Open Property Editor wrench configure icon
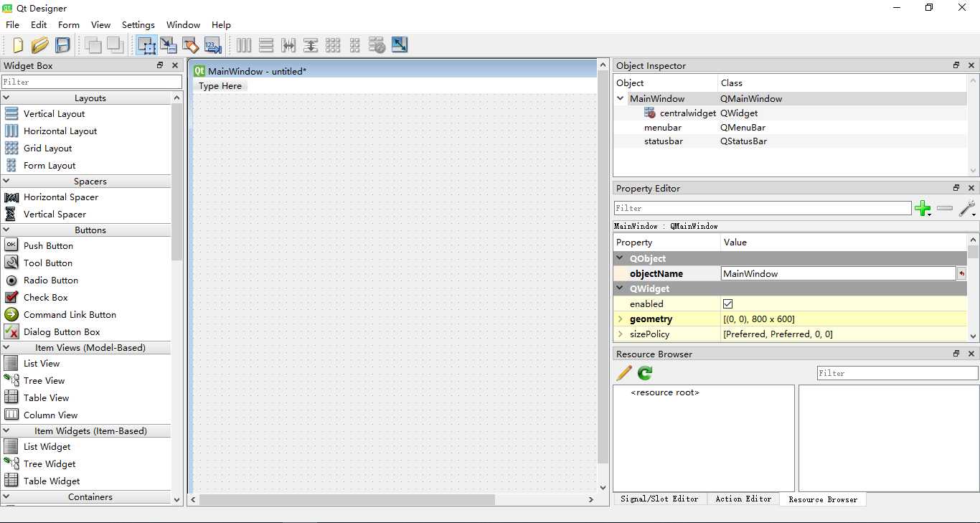Image resolution: width=980 pixels, height=523 pixels. [967, 208]
